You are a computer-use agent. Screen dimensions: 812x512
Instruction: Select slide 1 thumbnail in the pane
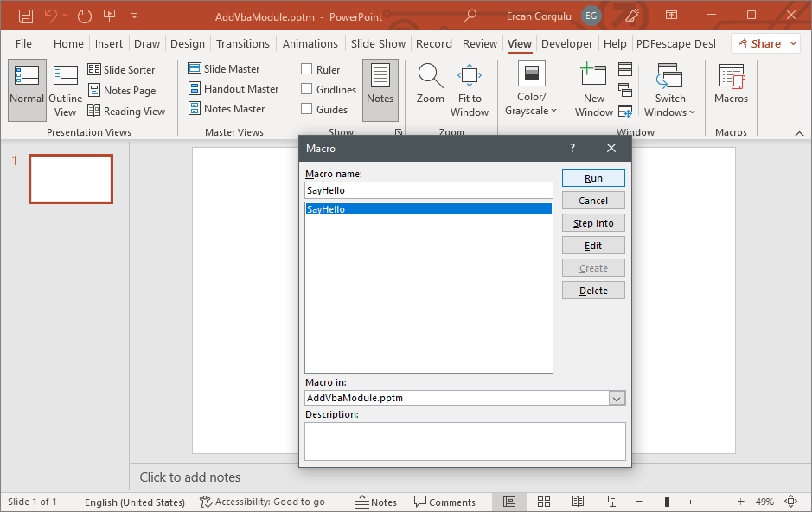pyautogui.click(x=70, y=178)
